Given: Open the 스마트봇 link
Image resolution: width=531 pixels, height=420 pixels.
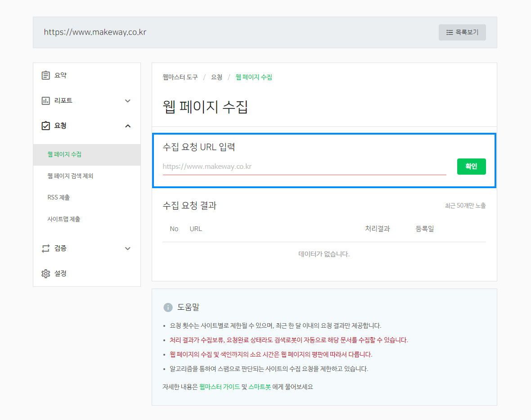Looking at the screenshot, I should (259, 387).
